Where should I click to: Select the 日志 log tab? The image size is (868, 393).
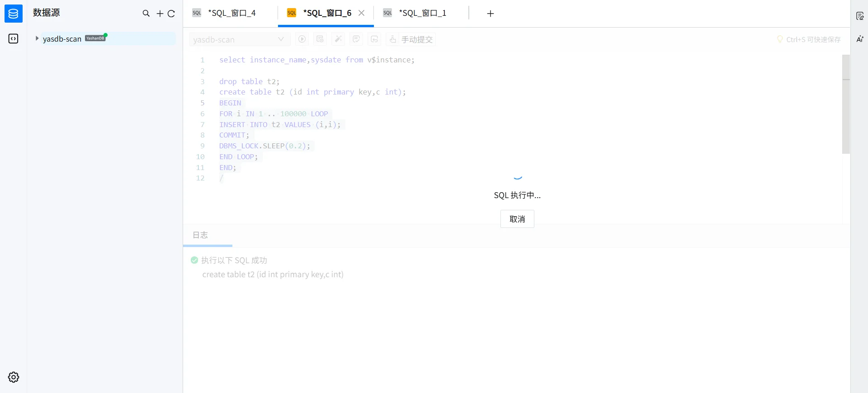(200, 235)
